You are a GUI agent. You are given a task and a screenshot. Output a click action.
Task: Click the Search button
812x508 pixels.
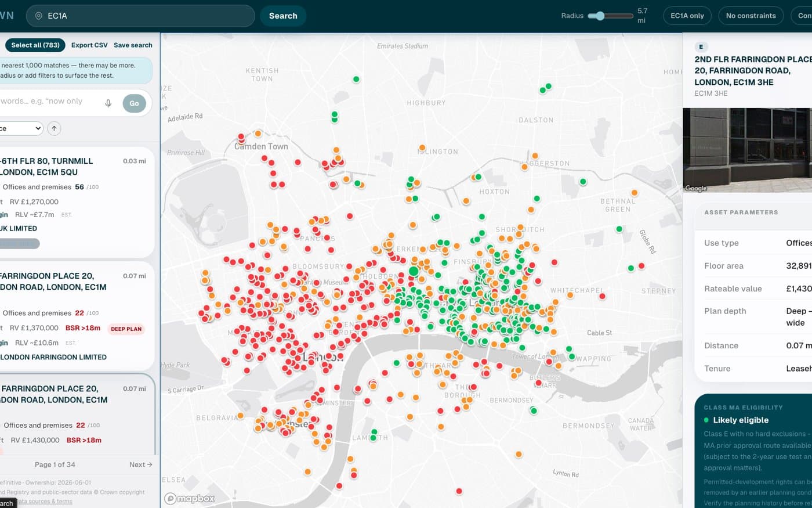(283, 16)
